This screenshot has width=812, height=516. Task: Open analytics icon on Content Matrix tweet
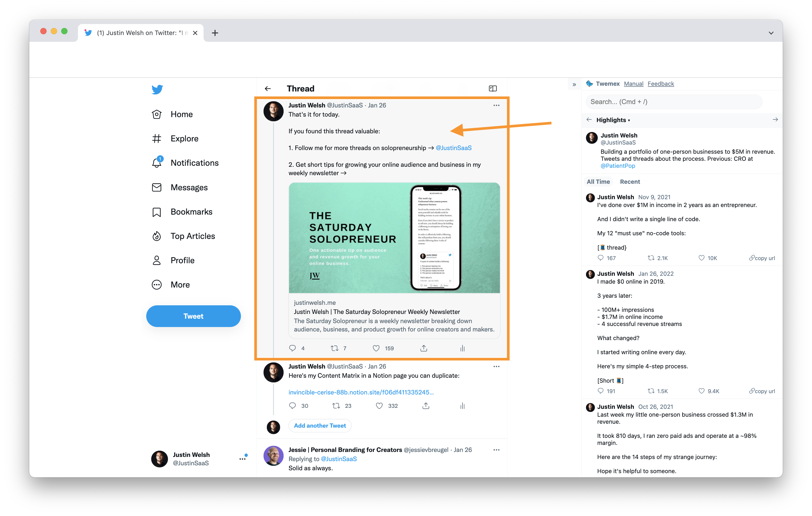[x=462, y=406]
